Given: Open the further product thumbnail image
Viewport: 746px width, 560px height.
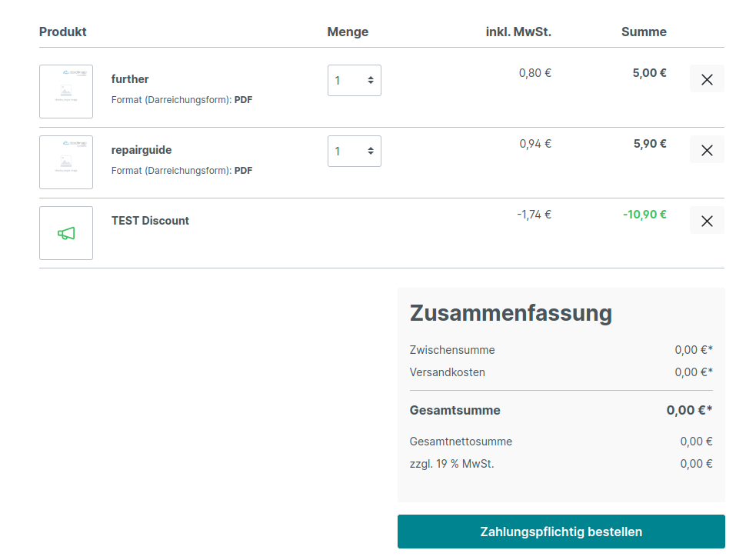Looking at the screenshot, I should 65,92.
